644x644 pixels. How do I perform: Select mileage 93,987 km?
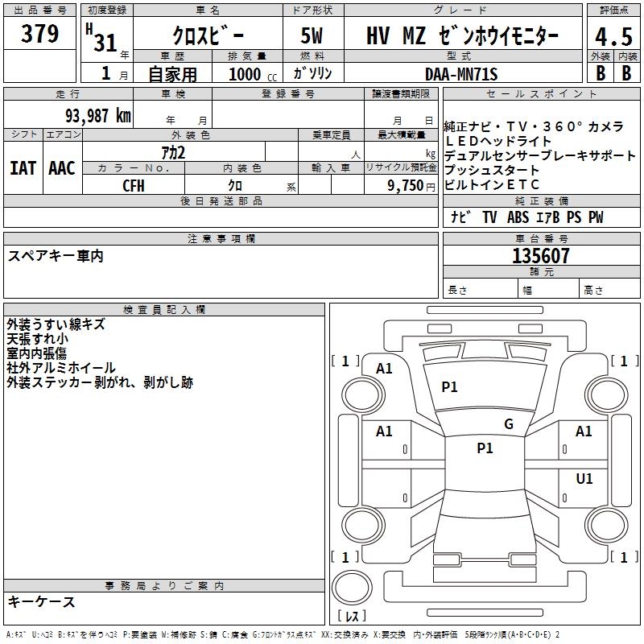point(98,116)
